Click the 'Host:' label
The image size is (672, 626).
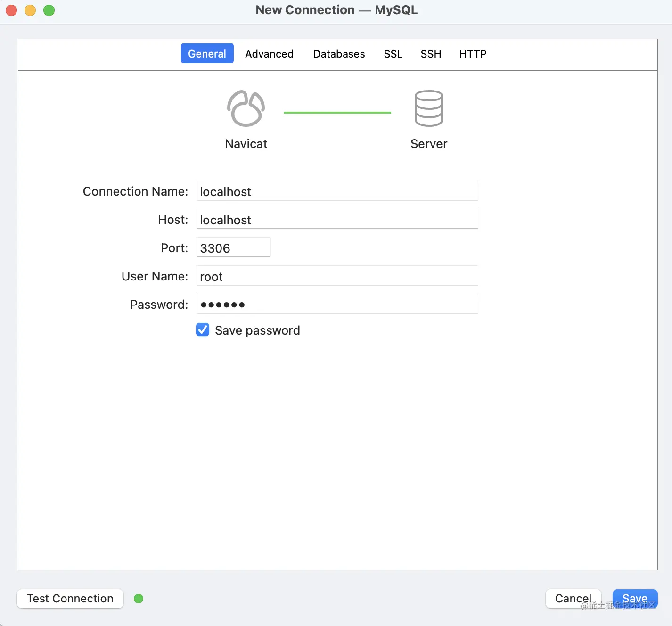coord(173,220)
